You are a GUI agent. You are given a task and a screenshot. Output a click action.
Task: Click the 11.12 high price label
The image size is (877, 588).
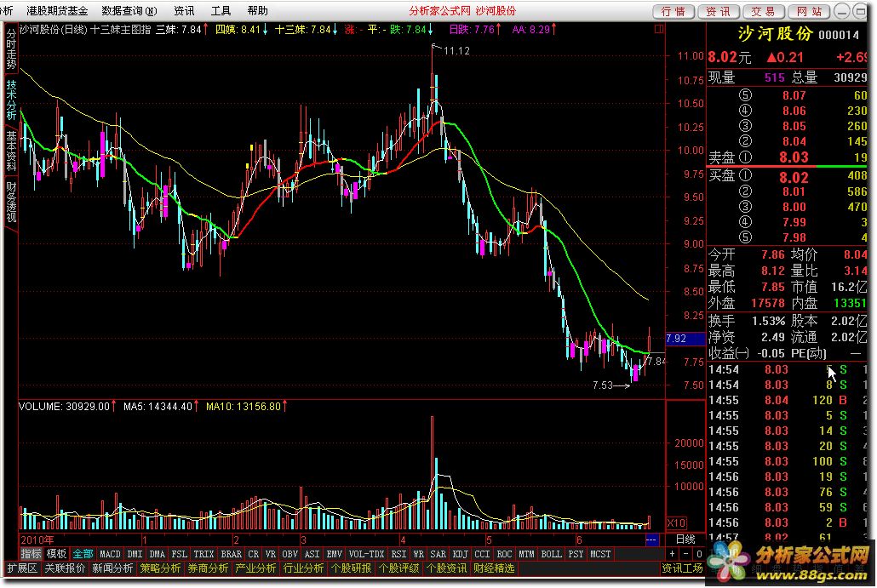click(456, 51)
